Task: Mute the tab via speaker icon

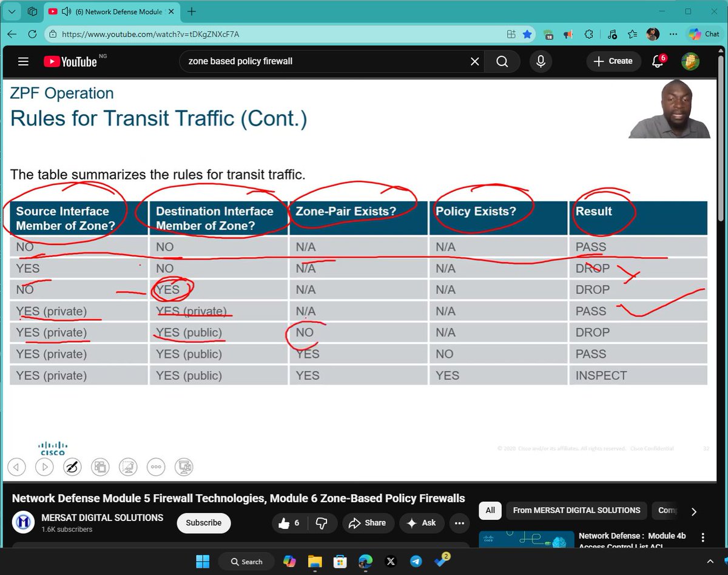Action: click(66, 12)
